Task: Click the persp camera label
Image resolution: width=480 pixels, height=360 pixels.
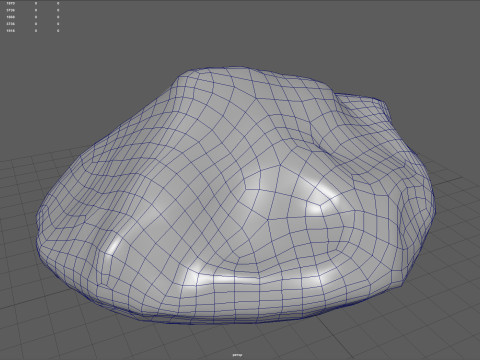Action: (x=237, y=355)
